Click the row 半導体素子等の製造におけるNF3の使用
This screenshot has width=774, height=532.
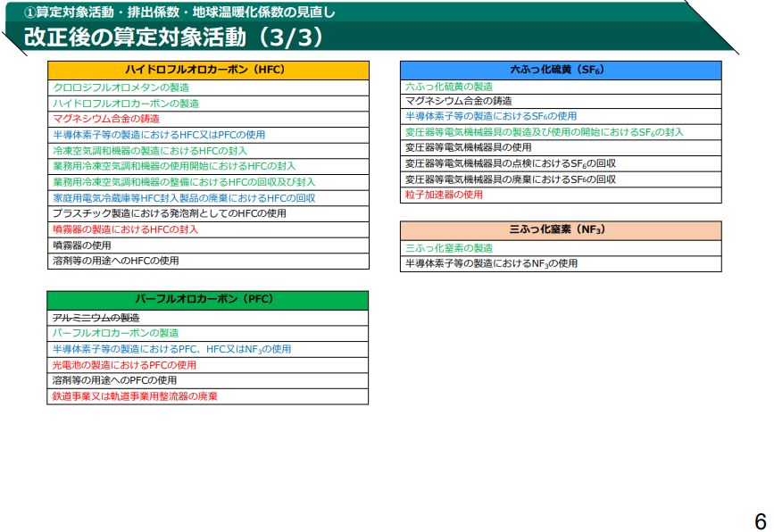click(561, 264)
